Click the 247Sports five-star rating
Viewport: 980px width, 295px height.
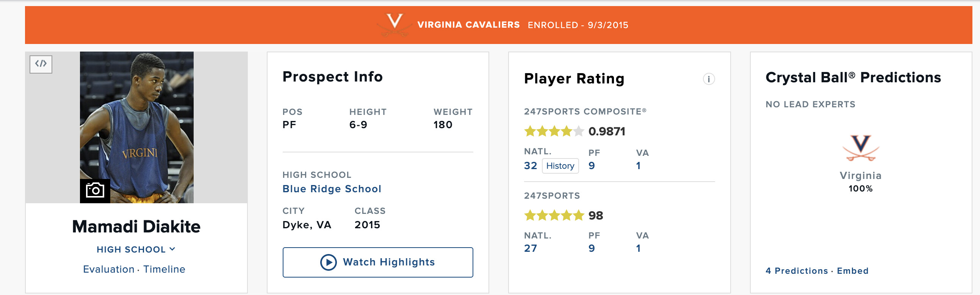(x=554, y=216)
